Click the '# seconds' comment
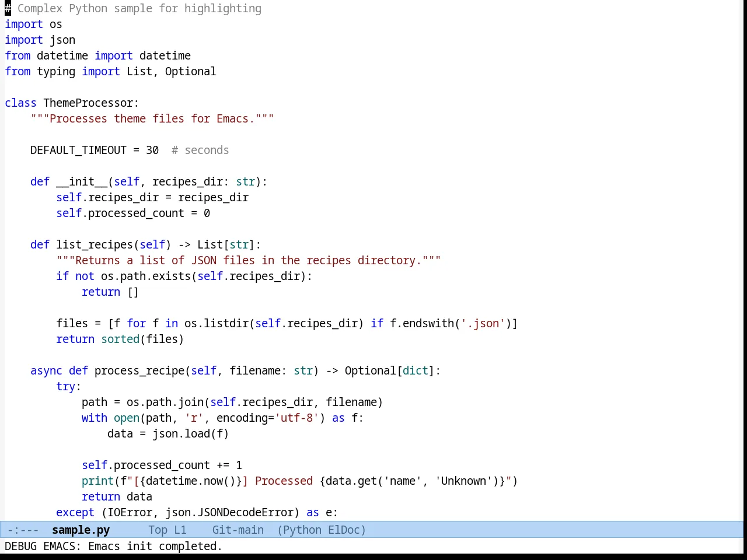The width and height of the screenshot is (747, 560). coord(200,150)
